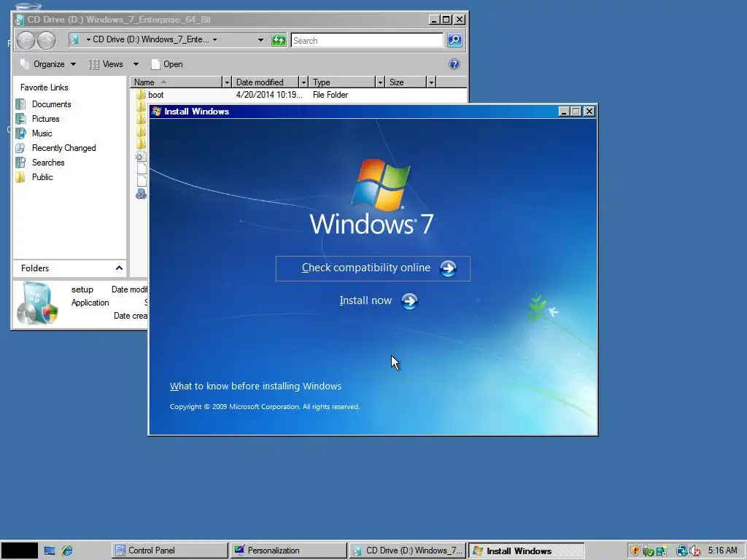The width and height of the screenshot is (747, 560).
Task: Click the Check compatibility online text
Action: coord(366,268)
